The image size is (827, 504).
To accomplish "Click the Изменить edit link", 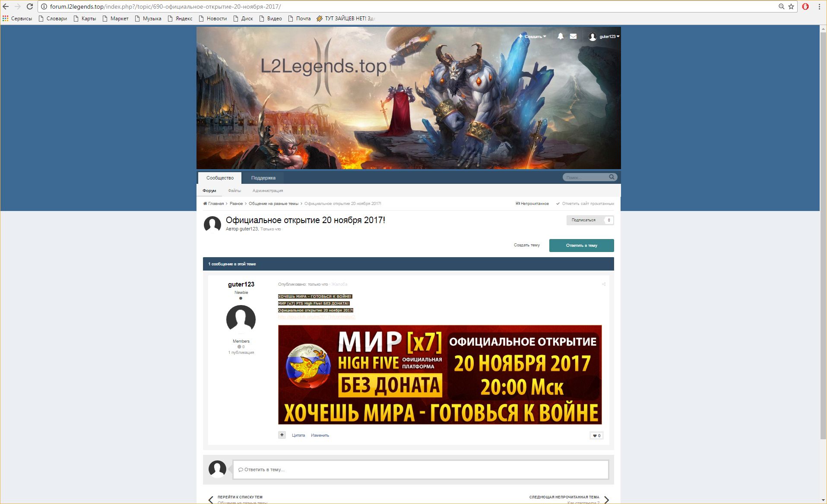I will [x=320, y=435].
